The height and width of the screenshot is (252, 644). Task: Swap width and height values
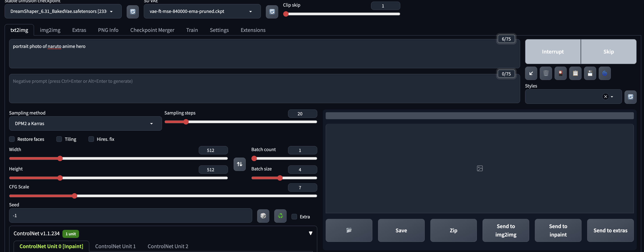[x=239, y=164]
